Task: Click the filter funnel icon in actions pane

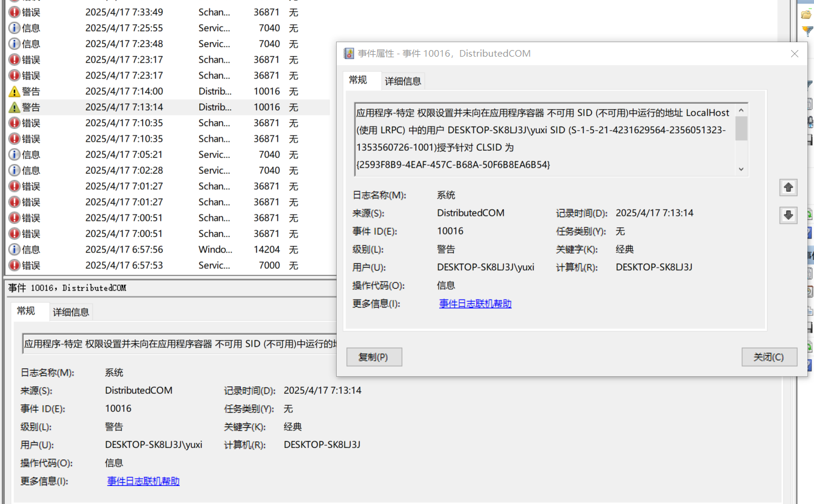Action: coord(807,31)
